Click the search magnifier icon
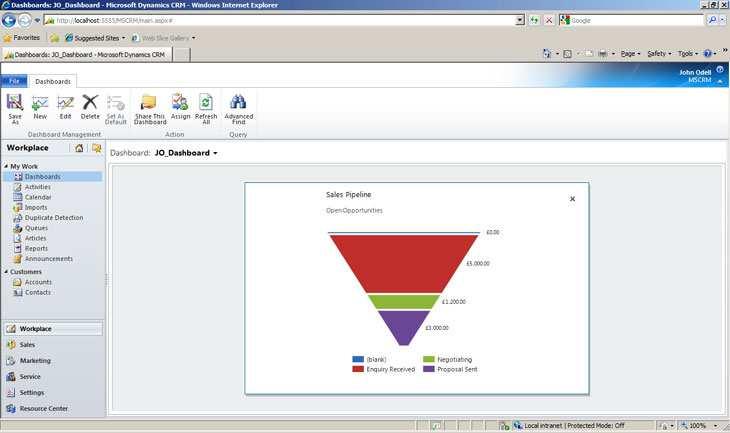This screenshot has height=433, width=730. click(712, 20)
